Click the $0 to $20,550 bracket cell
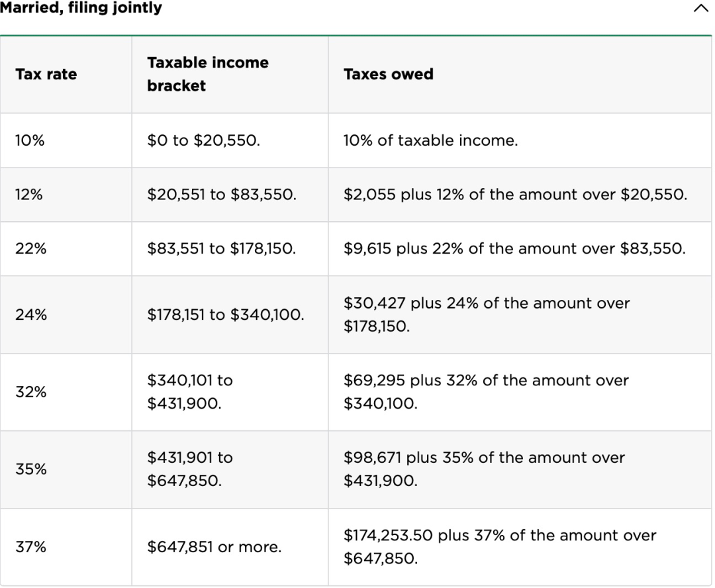Screen dimensions: 715x588 (203, 140)
